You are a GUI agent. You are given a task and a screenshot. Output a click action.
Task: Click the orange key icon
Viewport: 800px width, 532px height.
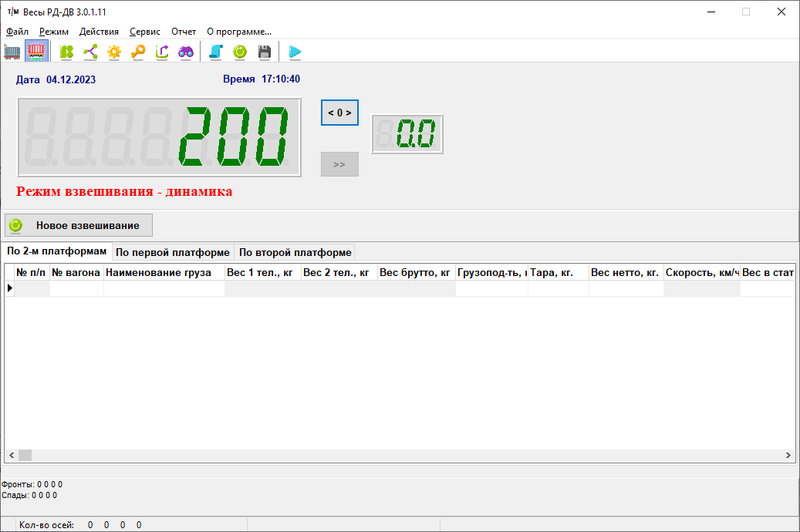[138, 52]
